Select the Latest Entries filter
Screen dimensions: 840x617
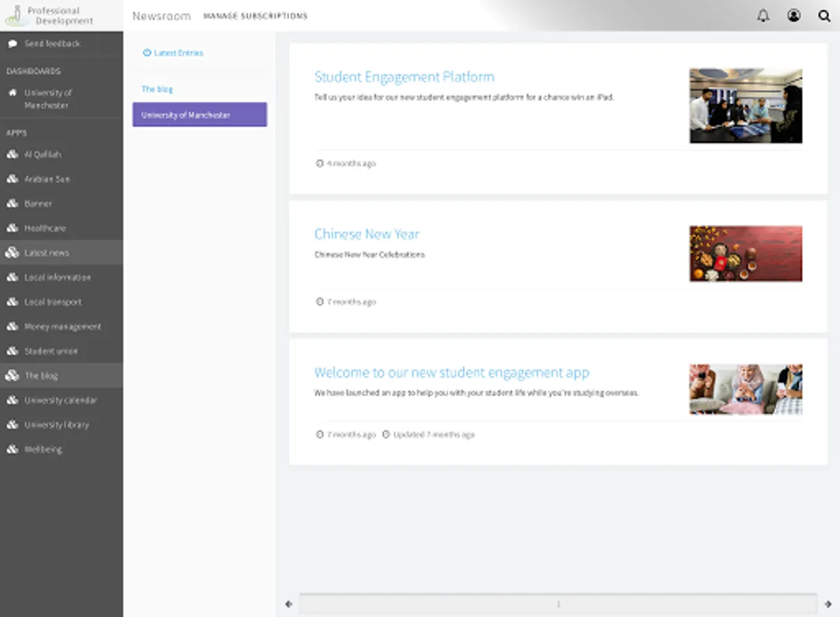[173, 53]
